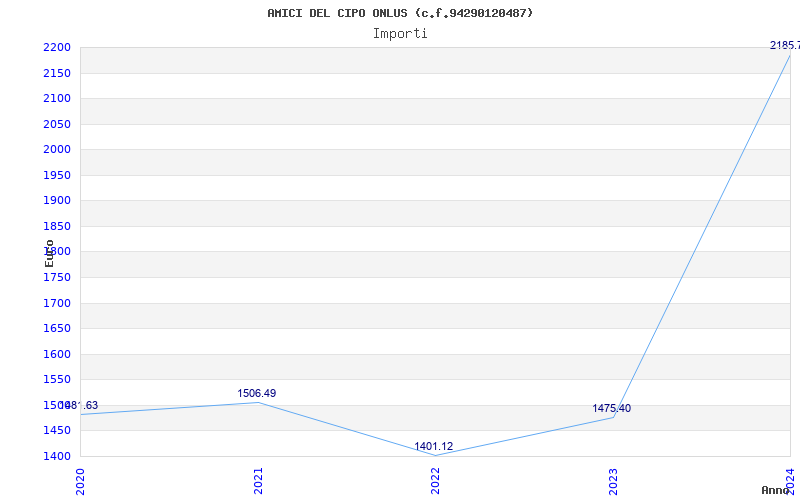Click the 2020 data value label
The width and height of the screenshot is (800, 500).
79,406
